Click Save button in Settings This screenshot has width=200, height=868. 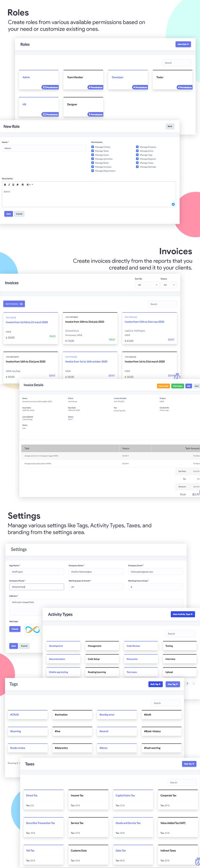(13, 646)
